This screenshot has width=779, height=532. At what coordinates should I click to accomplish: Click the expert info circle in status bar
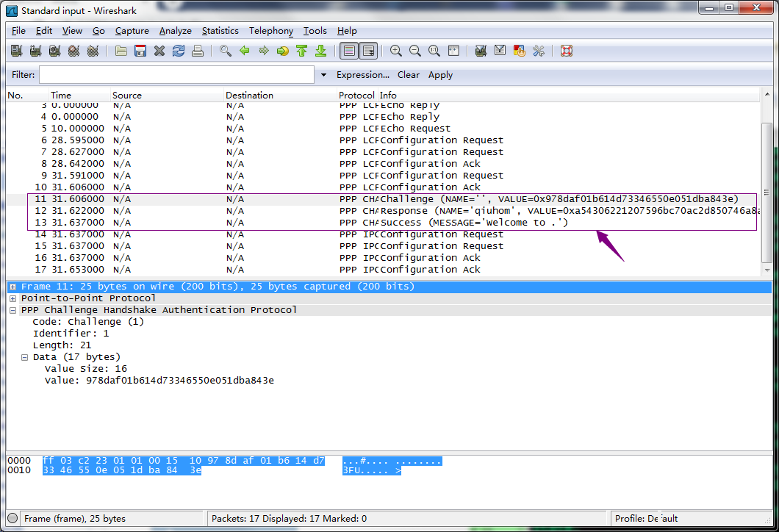(x=13, y=518)
